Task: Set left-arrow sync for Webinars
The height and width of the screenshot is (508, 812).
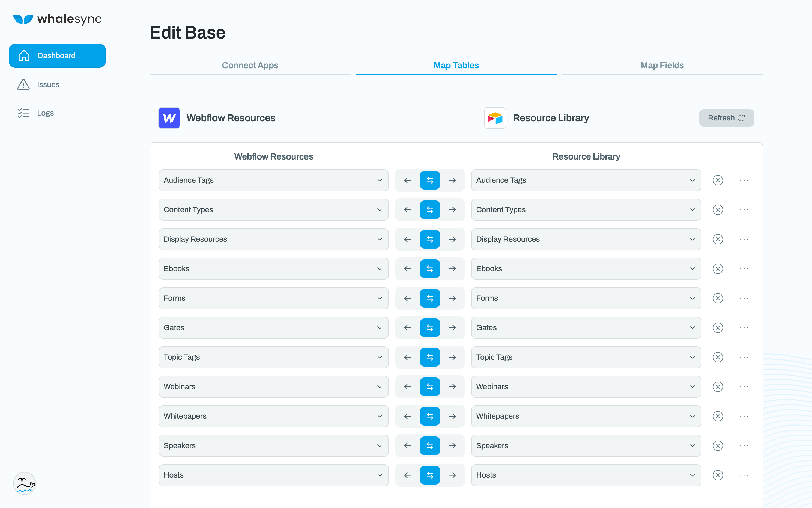Action: [x=408, y=387]
